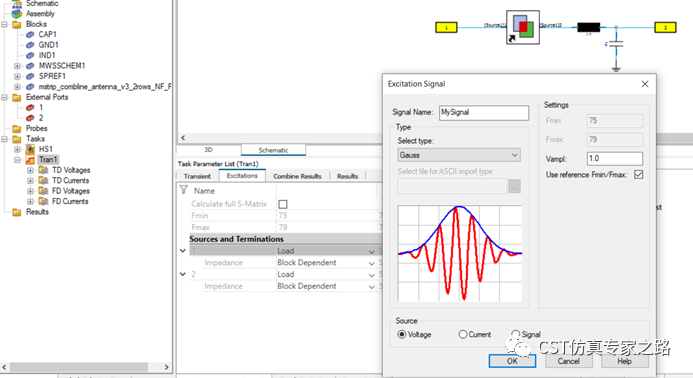Click the Vampl input field
Screen dimensions: 693x378
click(615, 158)
